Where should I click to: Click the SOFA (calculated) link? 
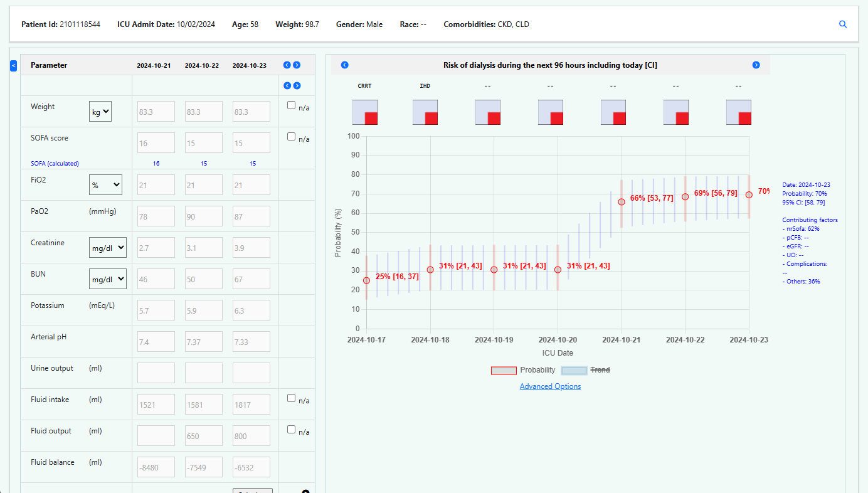[x=55, y=164]
